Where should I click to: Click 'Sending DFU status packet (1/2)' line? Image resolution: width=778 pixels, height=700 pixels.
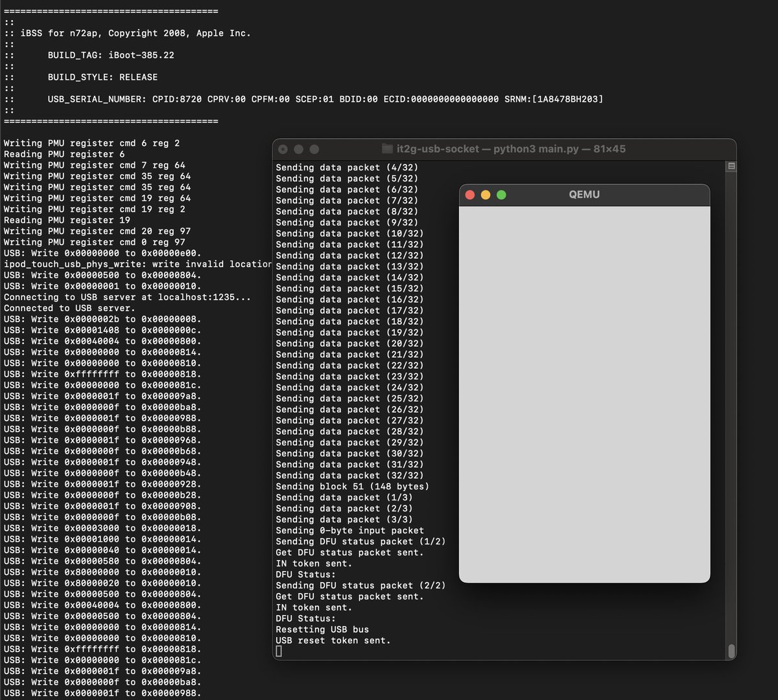[360, 542]
